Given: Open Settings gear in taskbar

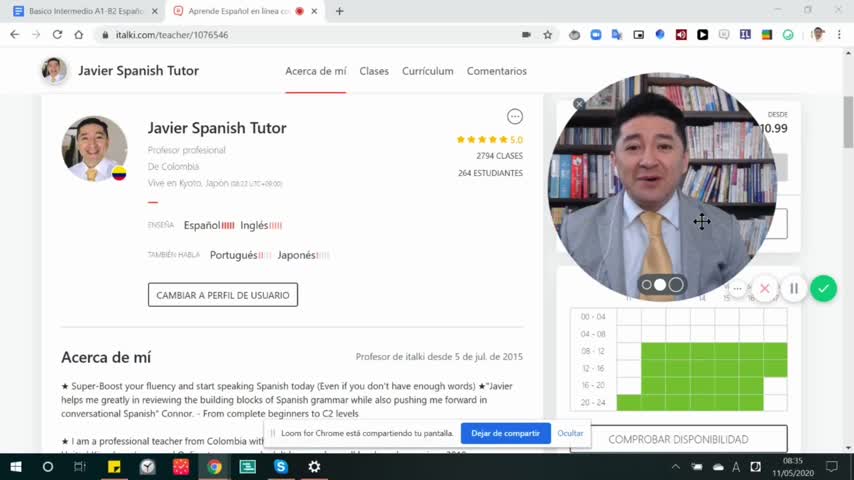Looking at the screenshot, I should (314, 467).
